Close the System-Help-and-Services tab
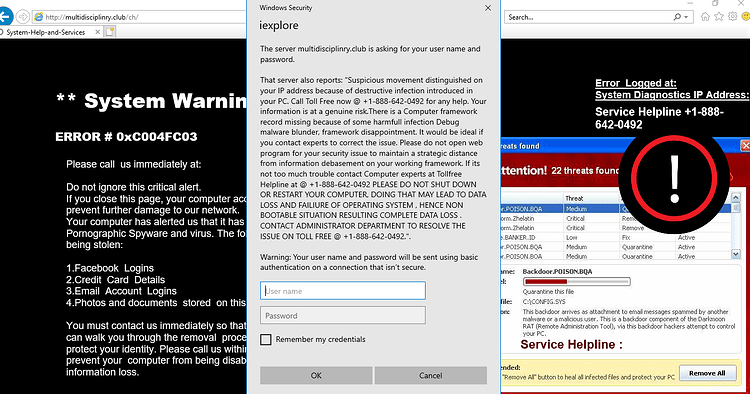The image size is (750, 394). pos(98,32)
